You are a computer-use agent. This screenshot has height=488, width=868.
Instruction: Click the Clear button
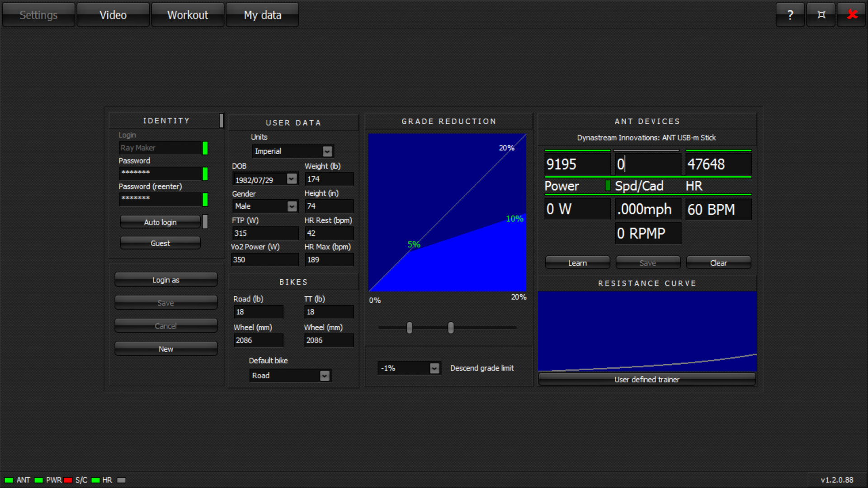(718, 263)
